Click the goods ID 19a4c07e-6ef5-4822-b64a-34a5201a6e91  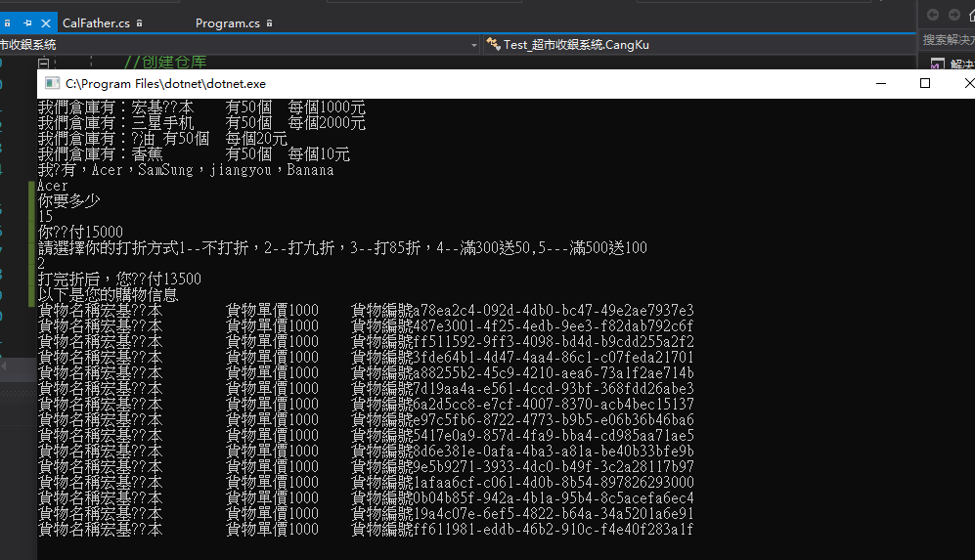(x=553, y=513)
